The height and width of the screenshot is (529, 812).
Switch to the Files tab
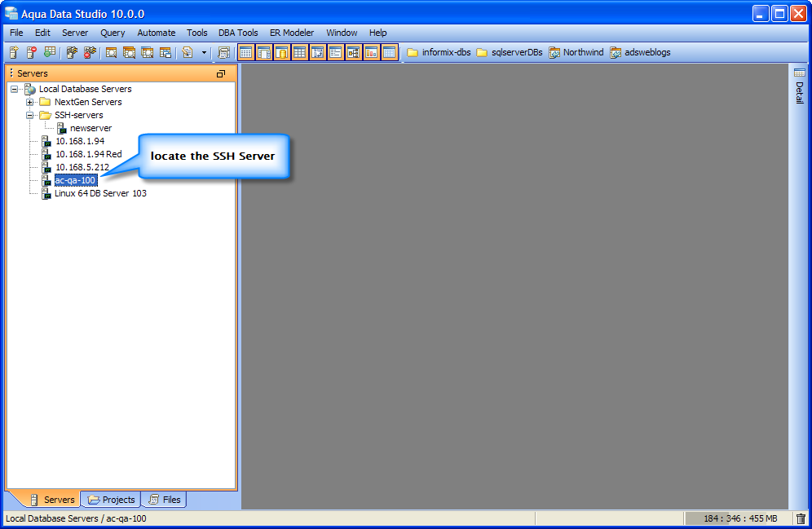(165, 500)
